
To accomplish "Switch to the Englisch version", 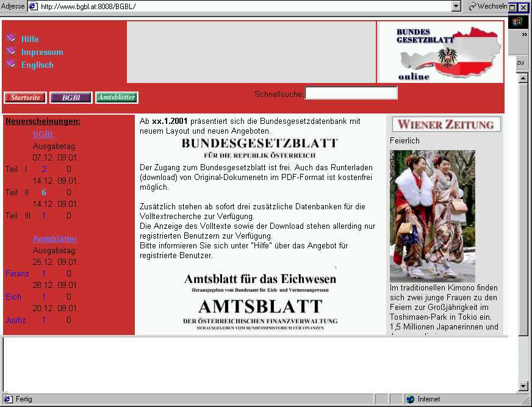I will tap(37, 65).
